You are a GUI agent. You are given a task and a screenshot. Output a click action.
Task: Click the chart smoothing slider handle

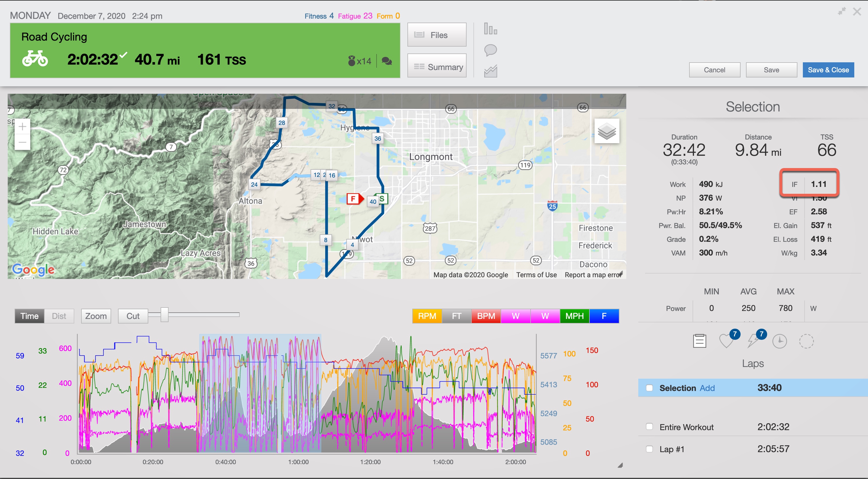(165, 314)
